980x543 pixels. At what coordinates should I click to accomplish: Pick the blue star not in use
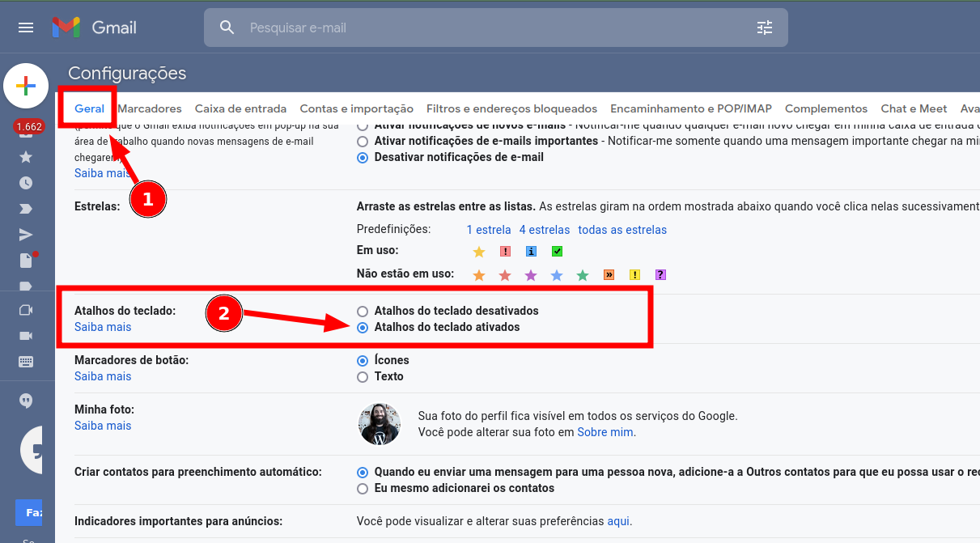click(x=557, y=275)
